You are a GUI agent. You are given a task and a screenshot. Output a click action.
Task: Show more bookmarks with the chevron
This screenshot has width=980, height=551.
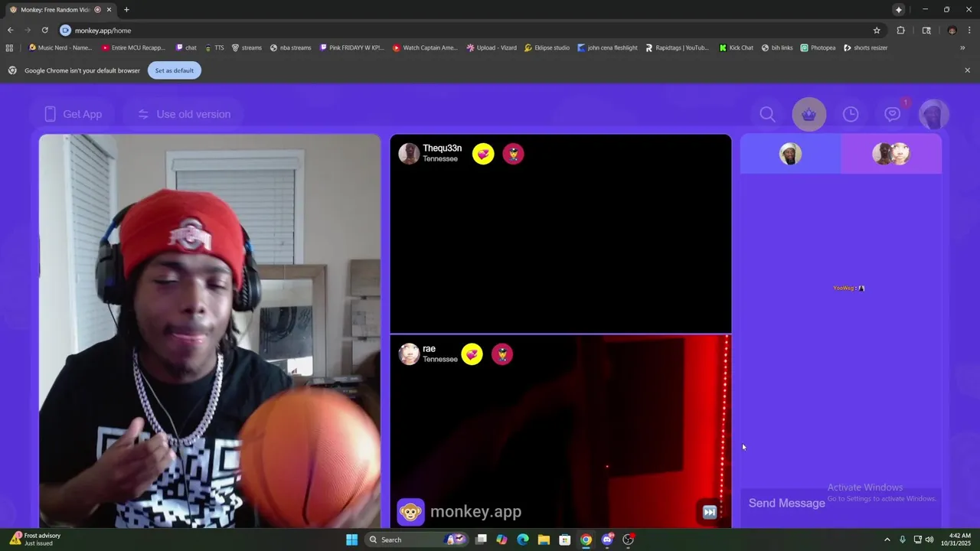tap(962, 47)
